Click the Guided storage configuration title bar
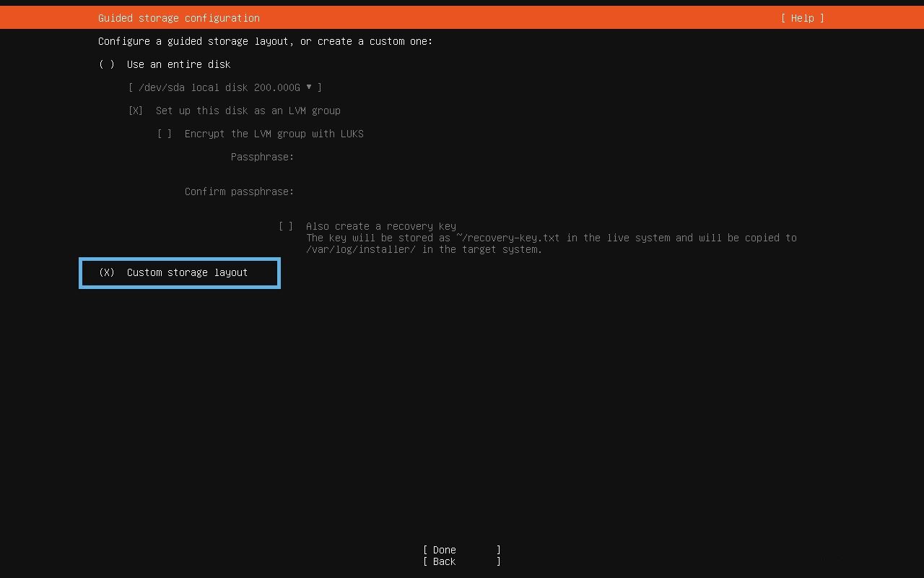924x578 pixels. (x=178, y=18)
